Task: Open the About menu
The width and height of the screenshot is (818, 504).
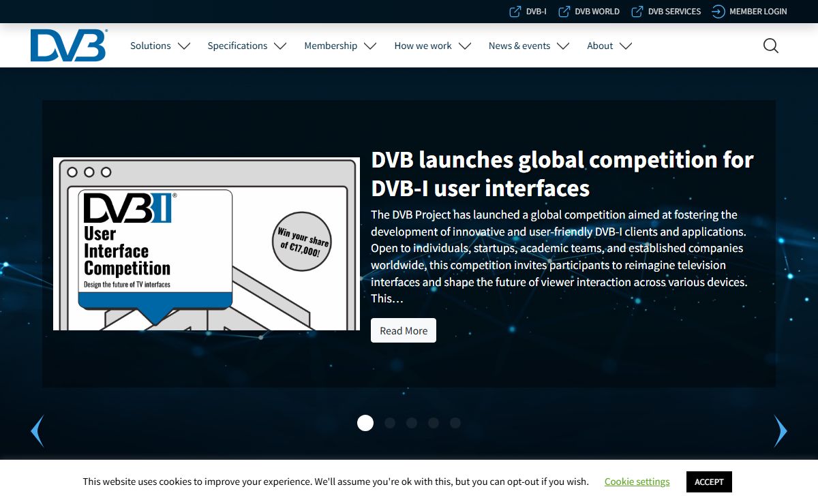Action: click(x=600, y=46)
